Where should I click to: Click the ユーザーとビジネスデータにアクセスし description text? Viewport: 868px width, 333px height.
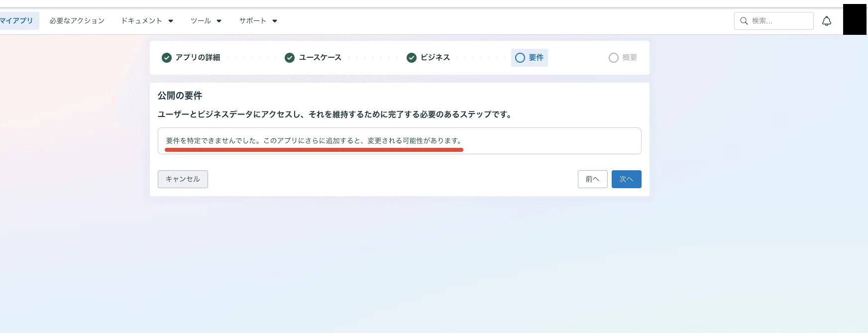point(335,114)
